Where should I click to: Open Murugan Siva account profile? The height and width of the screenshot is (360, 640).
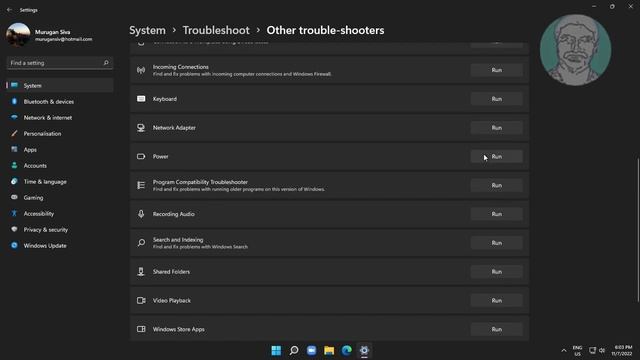[x=49, y=35]
